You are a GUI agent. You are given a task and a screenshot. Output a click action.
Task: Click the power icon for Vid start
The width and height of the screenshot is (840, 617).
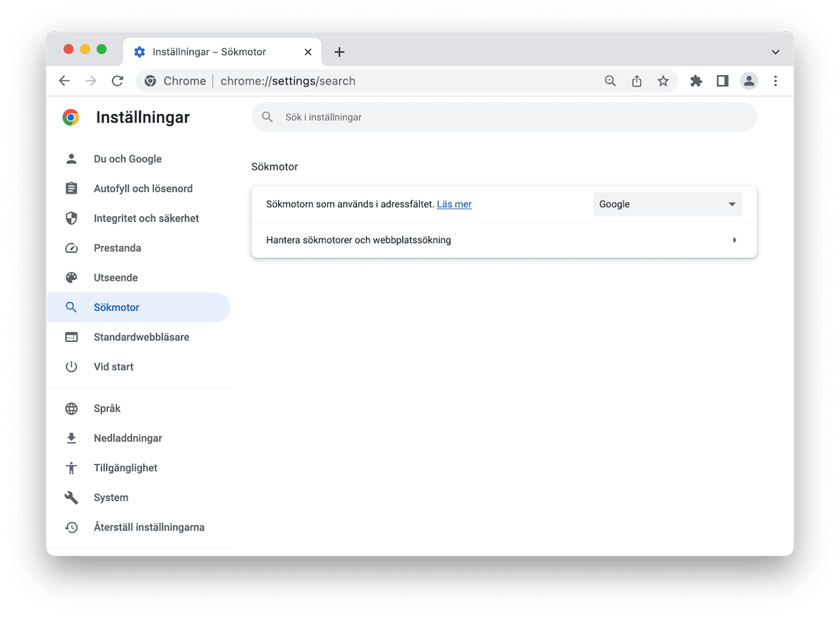(x=71, y=367)
